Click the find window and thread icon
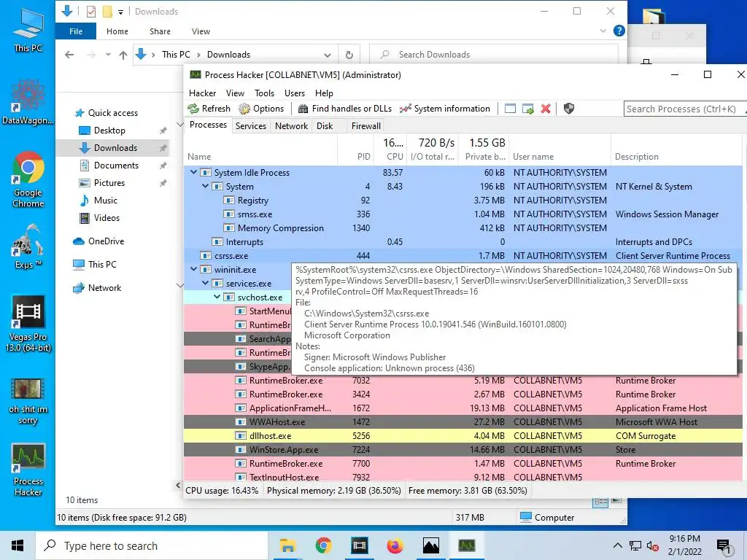 click(x=528, y=109)
